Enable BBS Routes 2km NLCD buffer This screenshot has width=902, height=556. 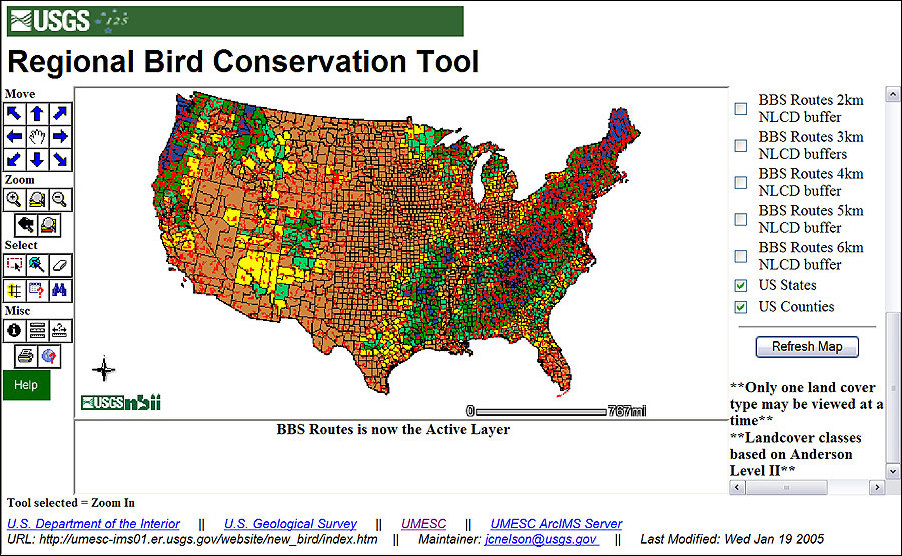(x=741, y=109)
